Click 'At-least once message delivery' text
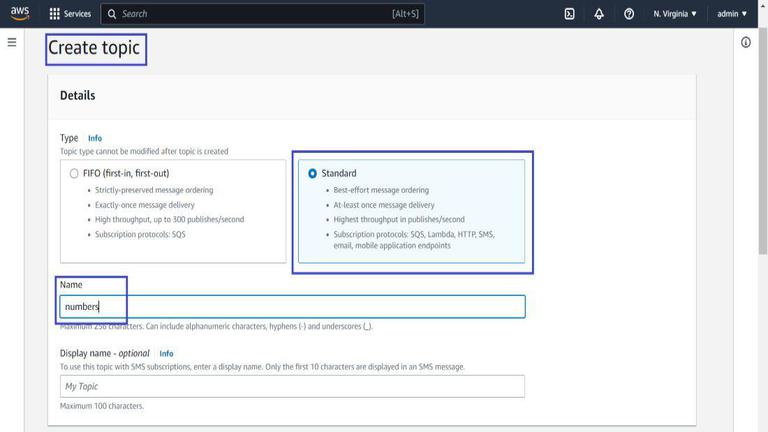 [384, 205]
